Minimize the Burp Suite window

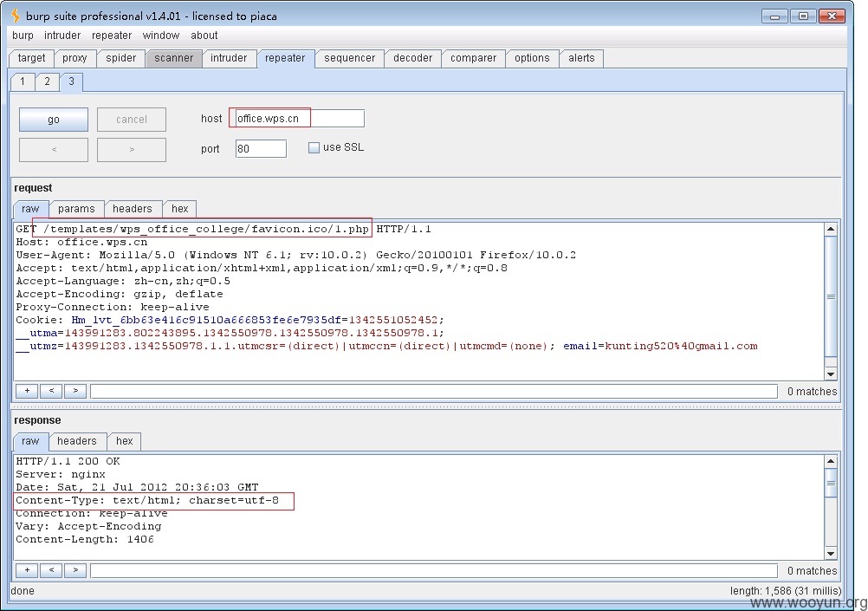[x=775, y=16]
